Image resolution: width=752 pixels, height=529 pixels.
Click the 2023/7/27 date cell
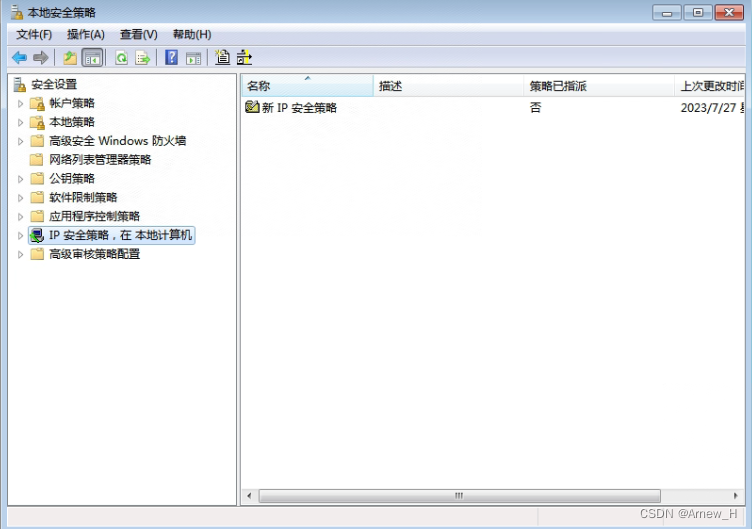(x=712, y=107)
